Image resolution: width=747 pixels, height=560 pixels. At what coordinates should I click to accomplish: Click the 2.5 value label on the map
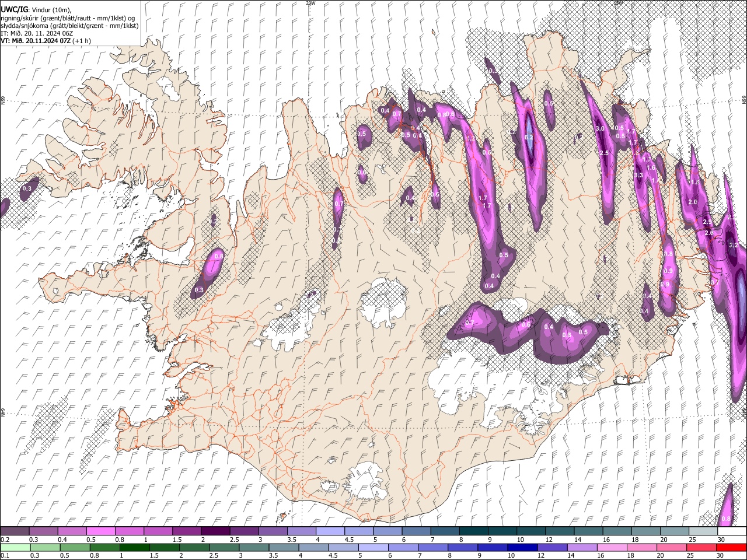pos(604,153)
